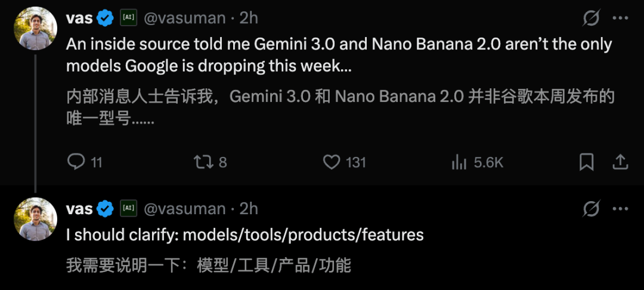Open the 2h timestamp on first tweet
The image size is (644, 290).
point(249,18)
